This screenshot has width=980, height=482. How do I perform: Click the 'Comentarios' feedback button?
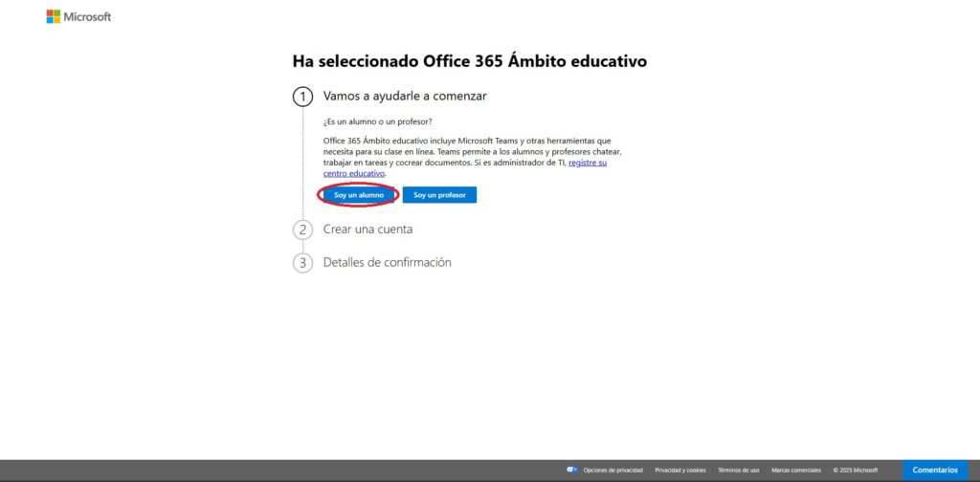pos(935,471)
